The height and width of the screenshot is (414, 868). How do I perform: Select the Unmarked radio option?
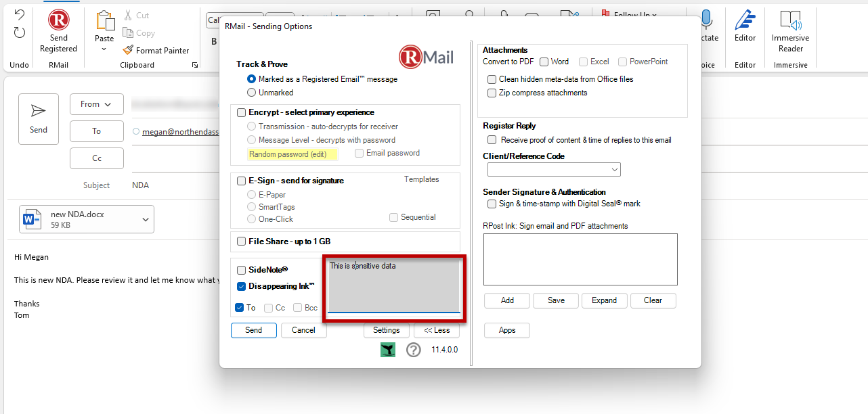click(252, 93)
